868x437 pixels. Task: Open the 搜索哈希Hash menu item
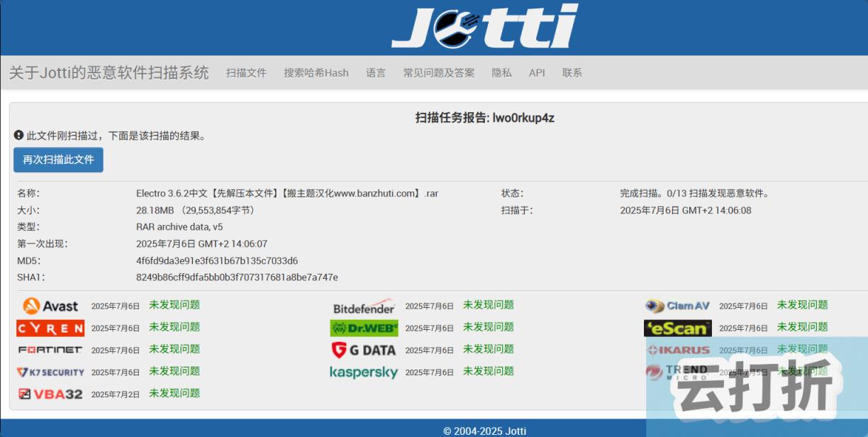click(x=316, y=72)
